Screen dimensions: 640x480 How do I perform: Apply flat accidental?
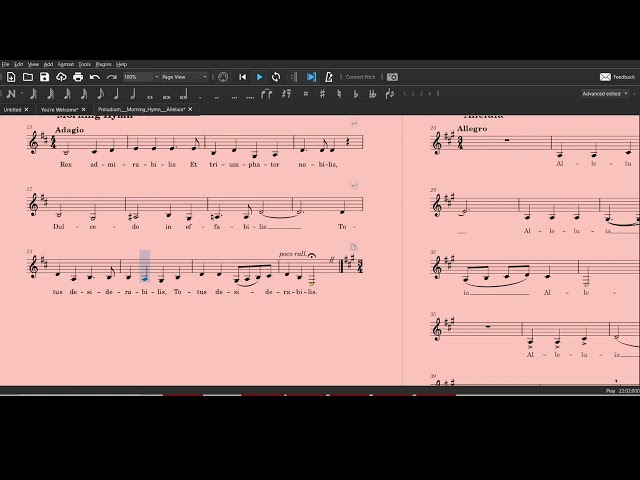[356, 94]
